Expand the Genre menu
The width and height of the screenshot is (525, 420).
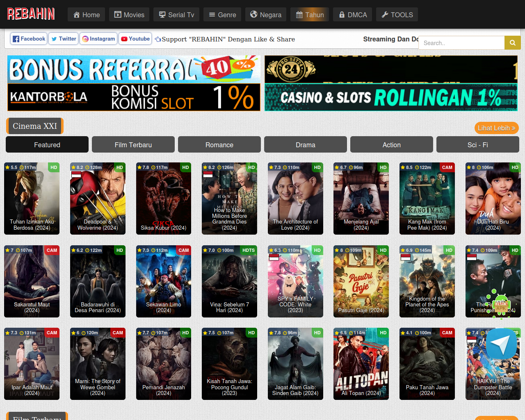pyautogui.click(x=222, y=15)
